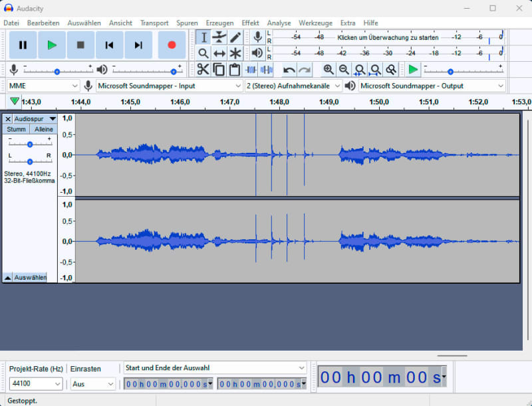Open the MME audio host dropdown
532x406 pixels.
pyautogui.click(x=43, y=86)
